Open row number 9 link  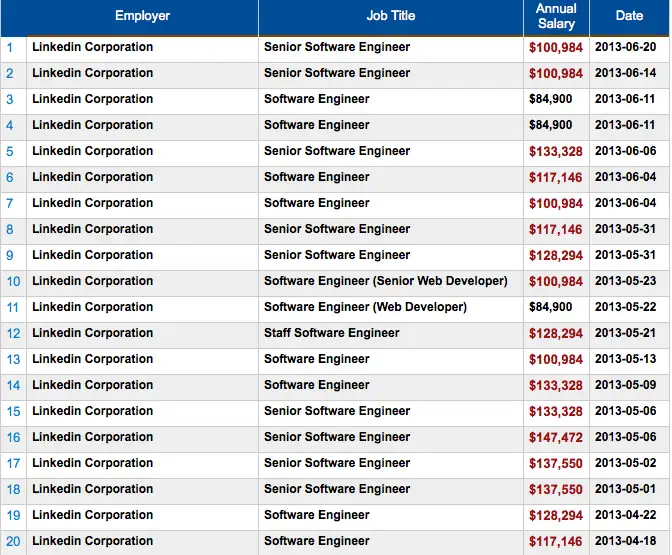click(x=9, y=255)
